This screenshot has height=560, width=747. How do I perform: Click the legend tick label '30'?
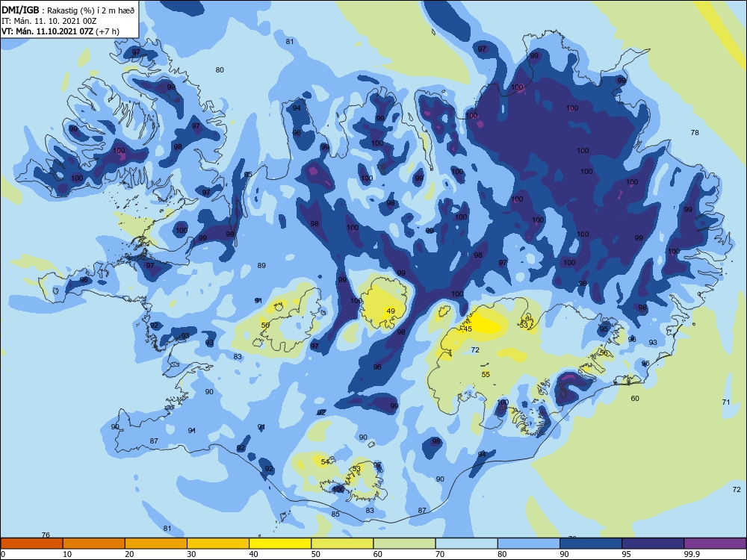(x=191, y=554)
